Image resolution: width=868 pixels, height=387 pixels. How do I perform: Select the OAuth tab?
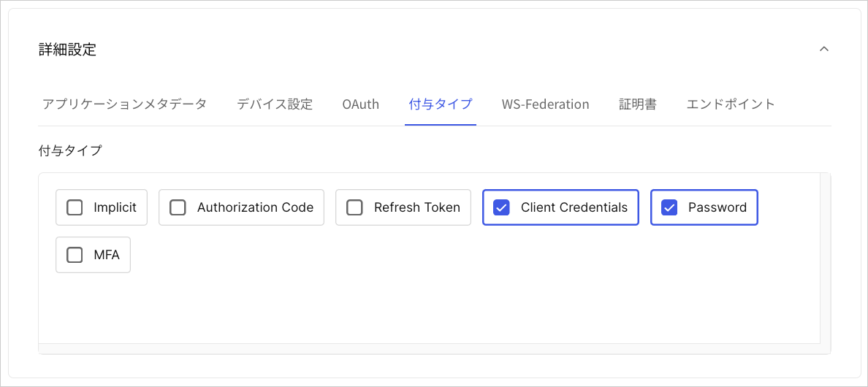click(x=361, y=104)
